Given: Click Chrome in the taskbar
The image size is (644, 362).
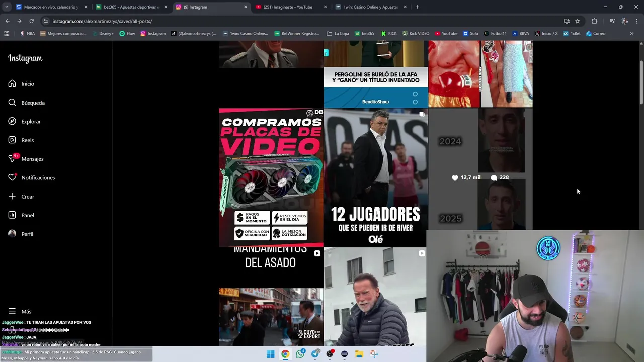Looking at the screenshot, I should pyautogui.click(x=285, y=354).
